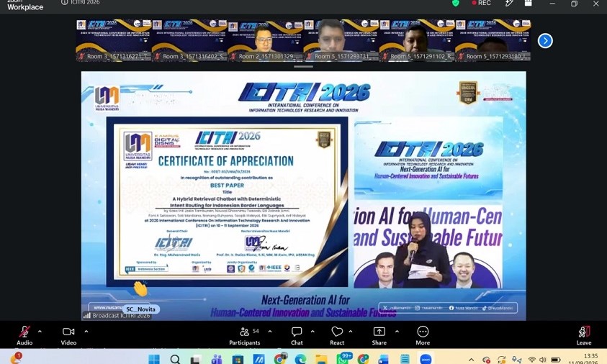Start the camera with the Video button

click(x=68, y=335)
